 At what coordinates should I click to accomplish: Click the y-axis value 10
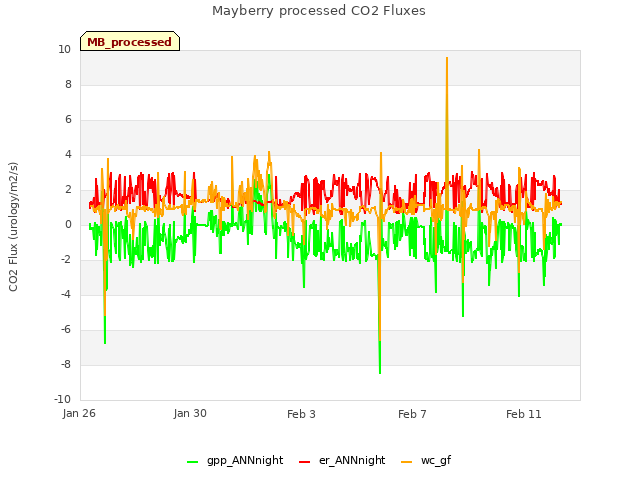pos(64,49)
